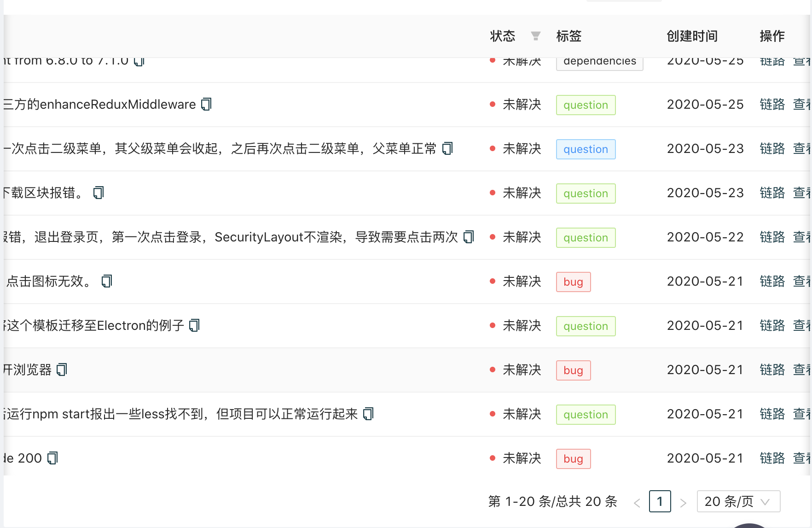Select the bug tag on the 开浏览器 row
The image size is (812, 528).
pos(573,370)
